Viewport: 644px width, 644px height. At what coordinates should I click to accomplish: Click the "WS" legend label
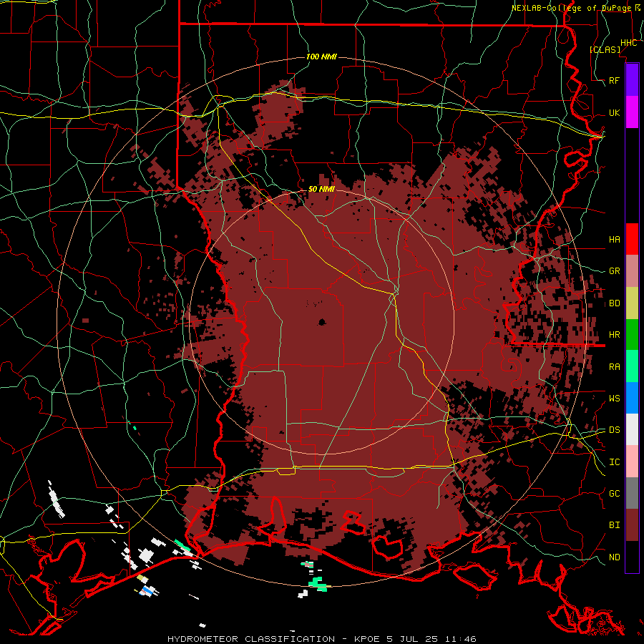[614, 398]
